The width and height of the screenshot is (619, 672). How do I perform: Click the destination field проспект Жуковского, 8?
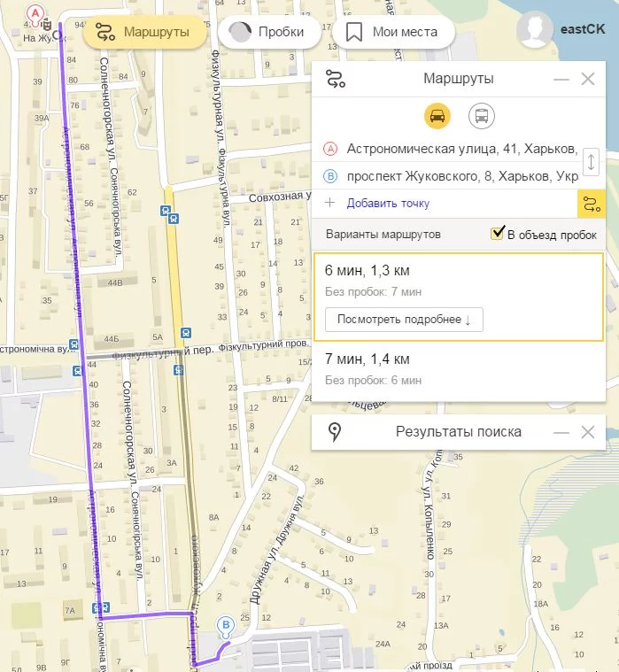(462, 176)
